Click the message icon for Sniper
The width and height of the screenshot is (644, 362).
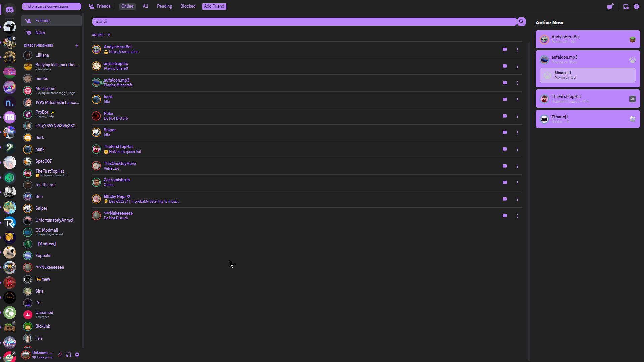point(505,133)
